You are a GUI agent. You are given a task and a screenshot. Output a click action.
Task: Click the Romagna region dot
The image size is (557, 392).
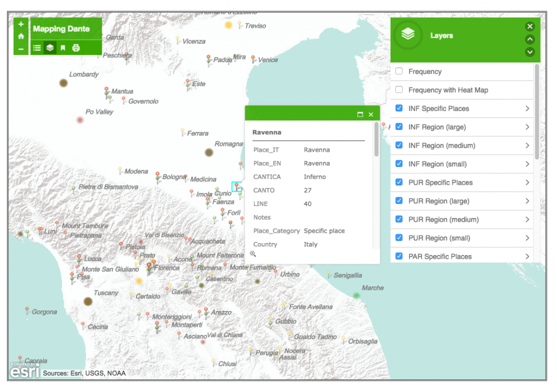coord(209,153)
